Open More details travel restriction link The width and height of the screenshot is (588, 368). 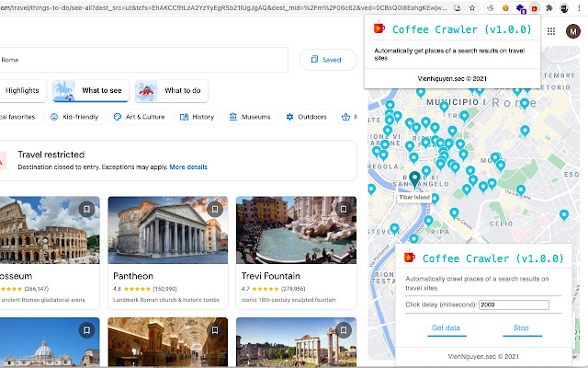point(188,167)
